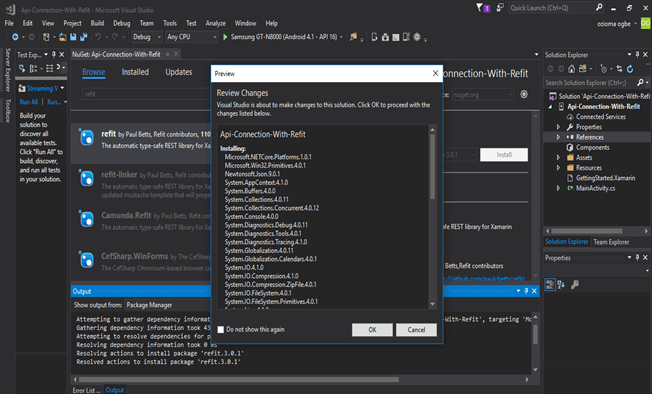Viewport: 652px width, 394px height.
Task: Click the Install button for refit
Action: pyautogui.click(x=504, y=155)
